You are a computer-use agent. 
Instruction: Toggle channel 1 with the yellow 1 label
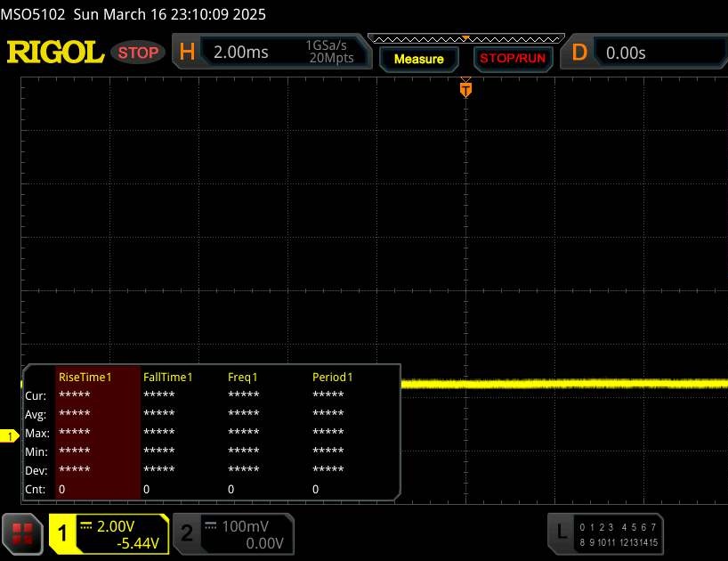coord(62,533)
